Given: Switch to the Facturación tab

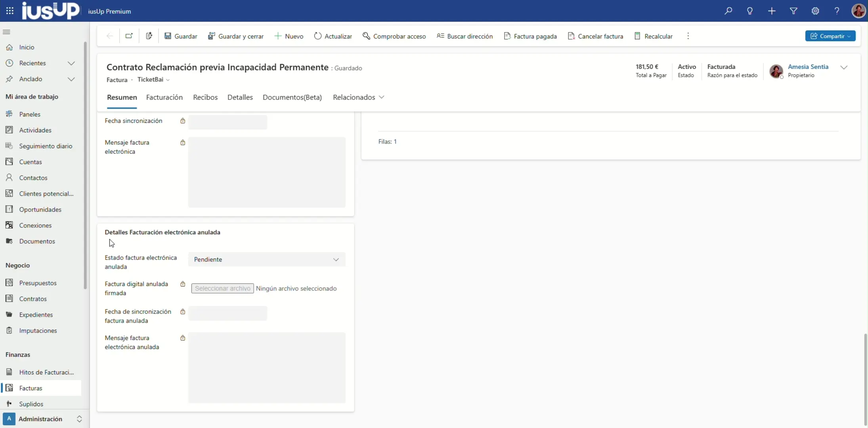Looking at the screenshot, I should [x=164, y=97].
